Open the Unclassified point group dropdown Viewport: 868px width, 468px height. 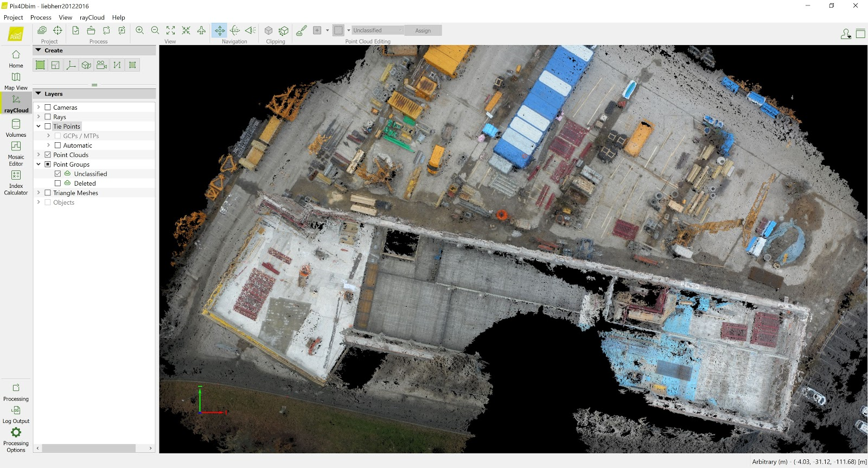click(378, 30)
